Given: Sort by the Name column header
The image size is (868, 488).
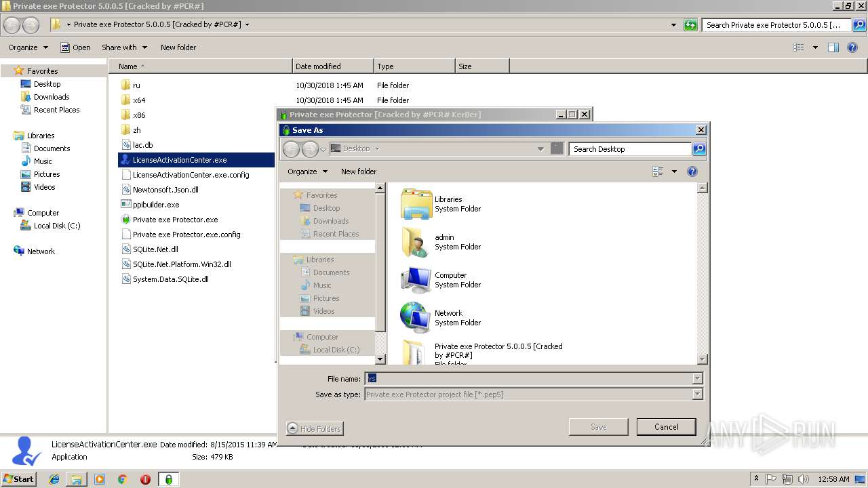Looking at the screenshot, I should click(x=201, y=66).
